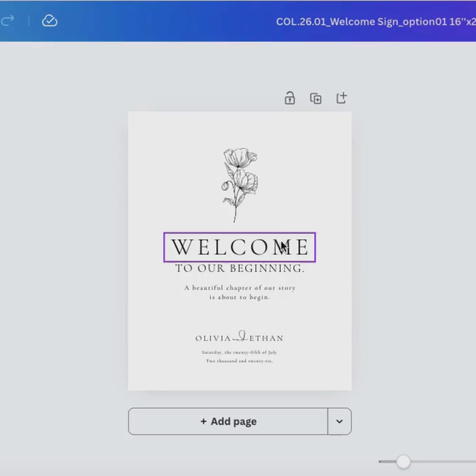Click the zoom slider handle
The height and width of the screenshot is (476, 476).
tap(403, 461)
